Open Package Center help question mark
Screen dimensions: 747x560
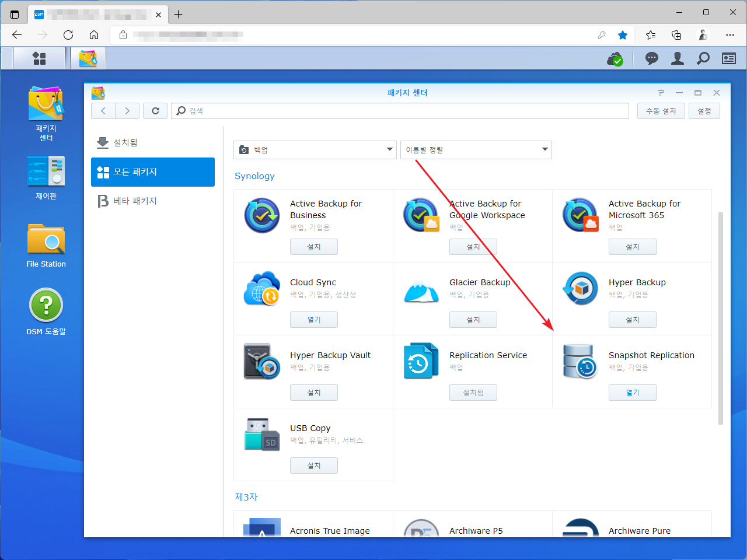[661, 93]
